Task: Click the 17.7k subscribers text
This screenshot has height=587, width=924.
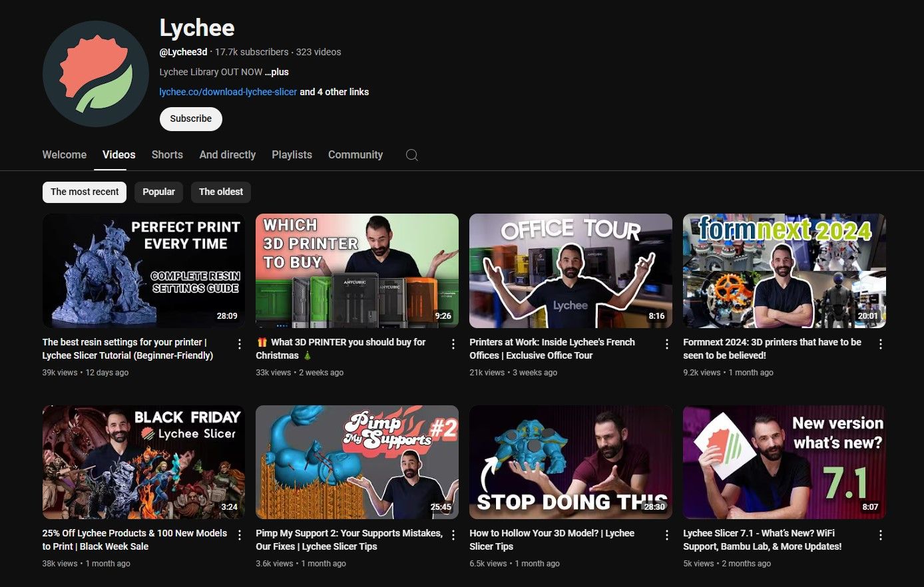Action: 252,52
